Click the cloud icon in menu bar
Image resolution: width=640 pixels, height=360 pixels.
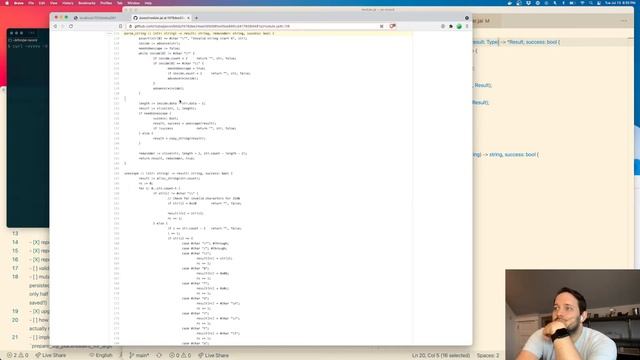coord(510,3)
